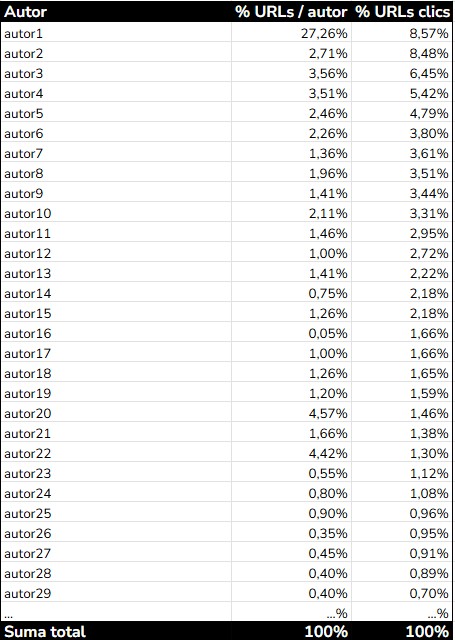Select the % URLs / autor header
Image resolution: width=455 pixels, height=640 pixels.
click(291, 12)
